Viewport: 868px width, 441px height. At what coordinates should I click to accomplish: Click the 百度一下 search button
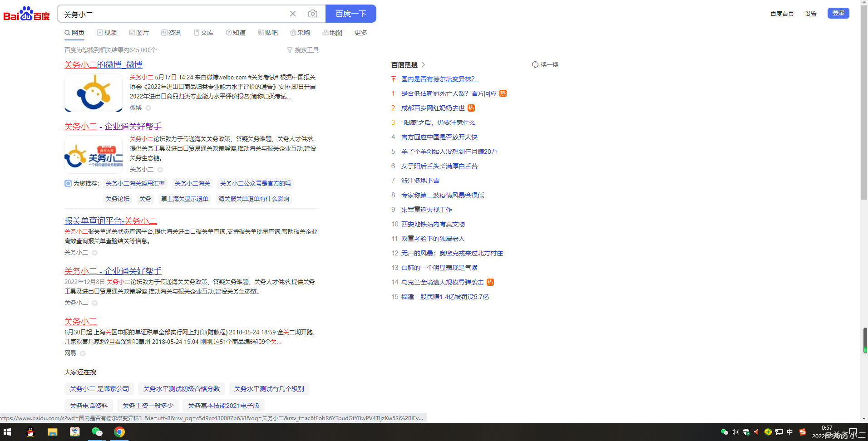coord(351,14)
